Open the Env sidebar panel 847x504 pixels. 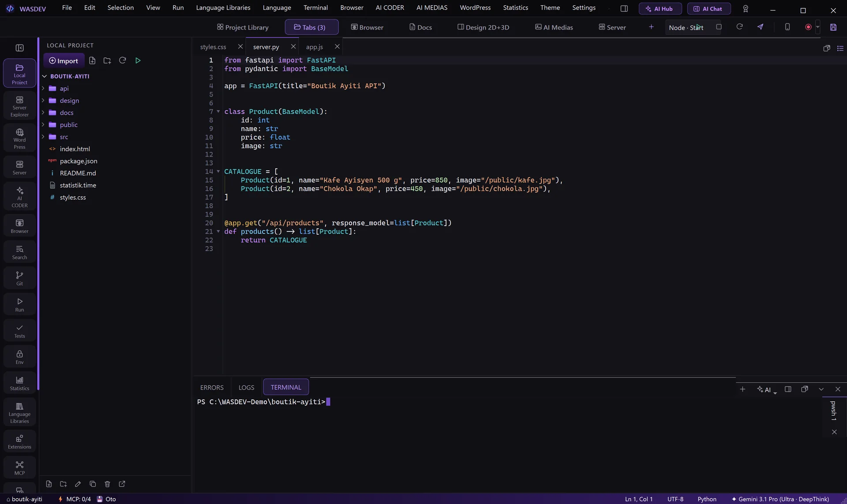point(19,357)
